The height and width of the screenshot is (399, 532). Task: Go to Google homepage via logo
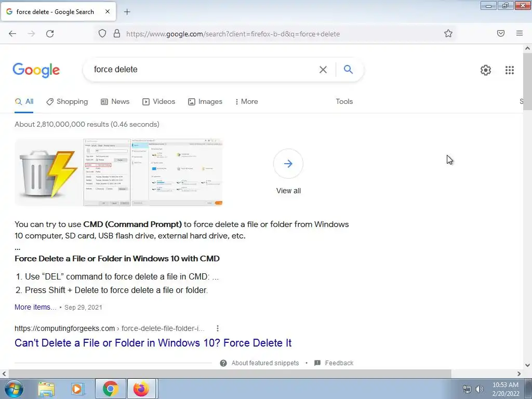tap(36, 70)
